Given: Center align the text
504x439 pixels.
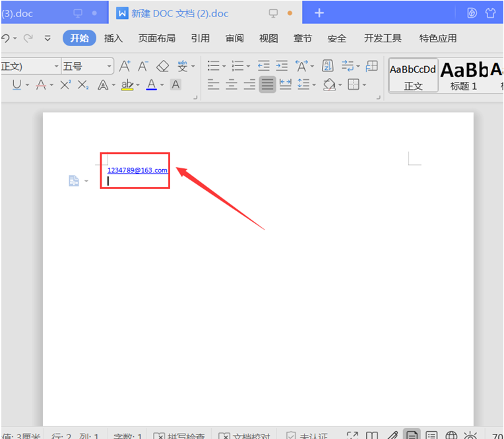Looking at the screenshot, I should (231, 84).
